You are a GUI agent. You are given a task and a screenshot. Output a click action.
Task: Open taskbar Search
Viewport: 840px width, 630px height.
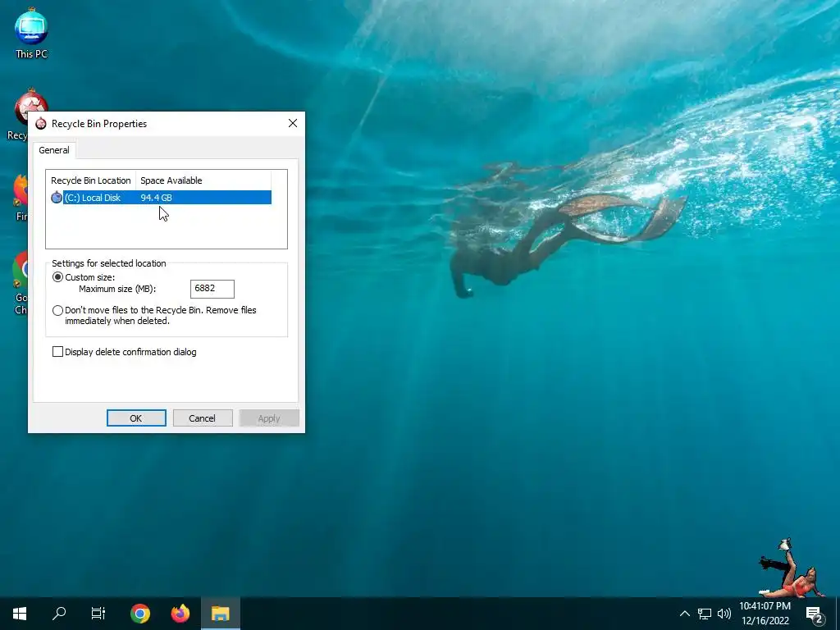coord(59,614)
